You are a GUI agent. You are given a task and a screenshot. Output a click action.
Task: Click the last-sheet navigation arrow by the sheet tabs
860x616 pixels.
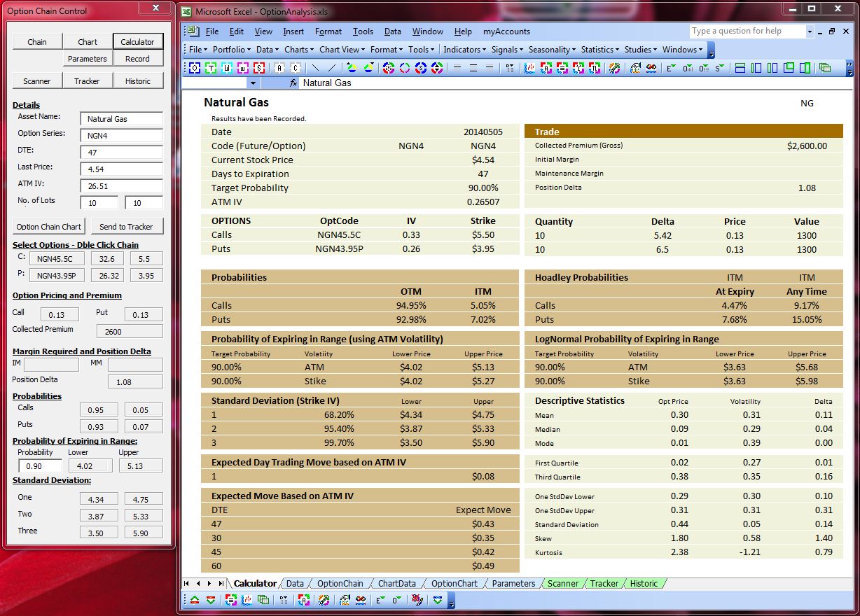click(x=221, y=583)
